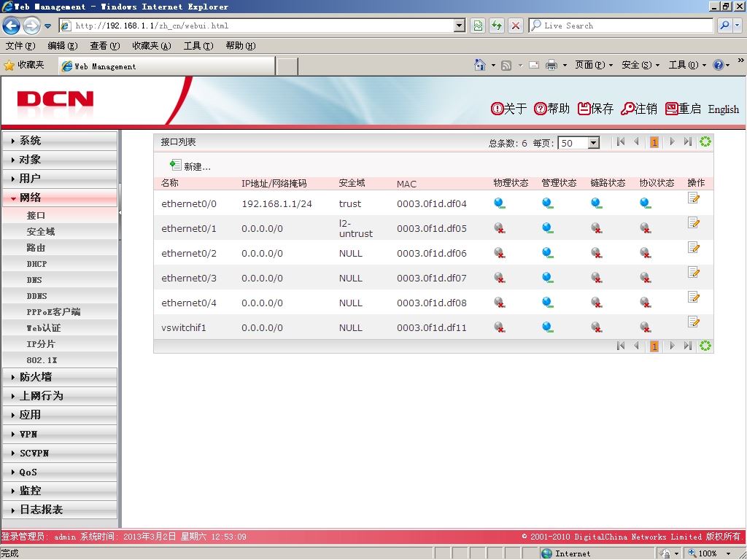747x560 pixels.
Task: Open the 查看(V) menu
Action: [x=105, y=46]
